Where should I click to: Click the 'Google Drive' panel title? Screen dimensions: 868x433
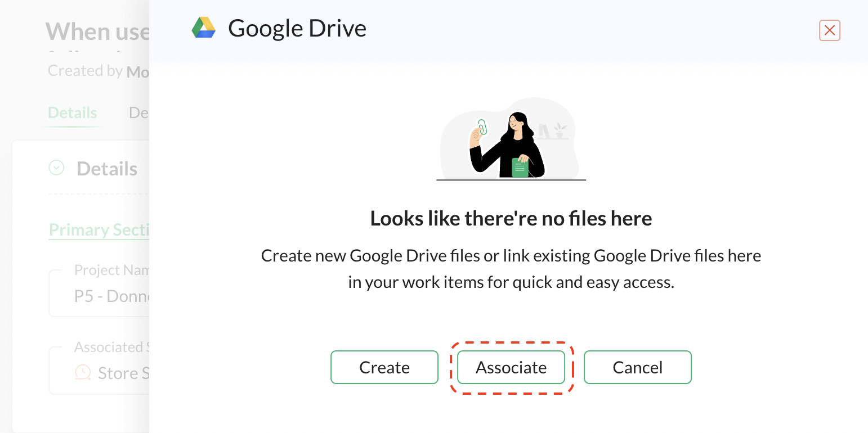tap(297, 28)
